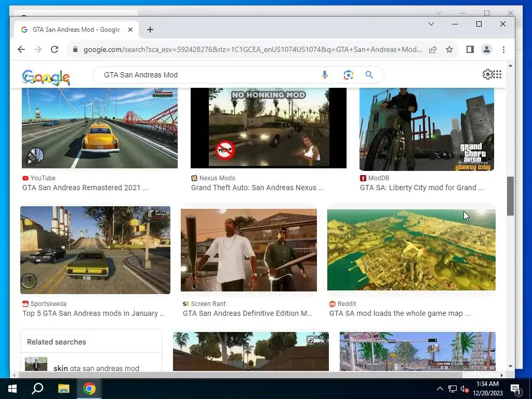Open the yellow taxi bridge thumbnail
Screen dimensions: 532x399
100,128
